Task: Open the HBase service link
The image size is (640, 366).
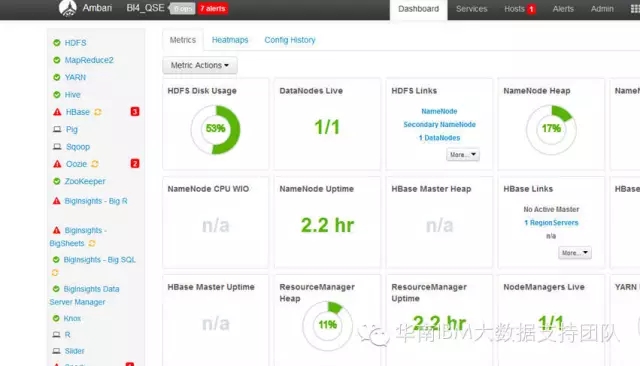Action: pyautogui.click(x=78, y=112)
